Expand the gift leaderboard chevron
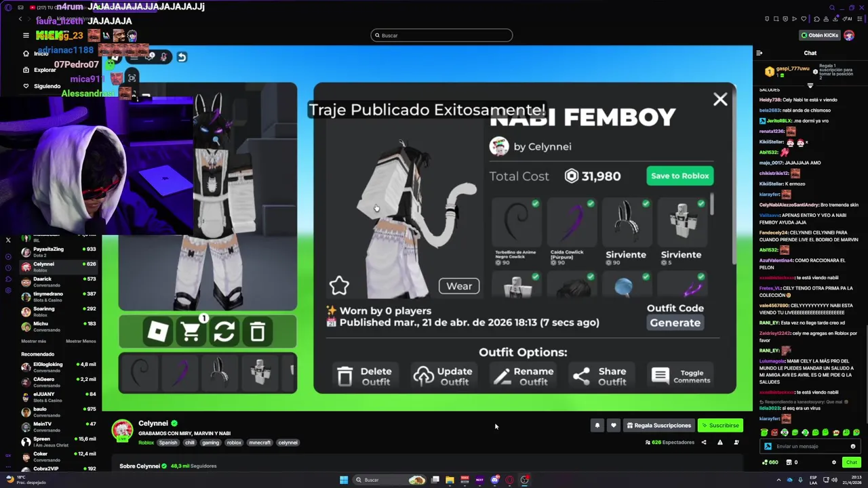The image size is (868, 488). click(810, 85)
